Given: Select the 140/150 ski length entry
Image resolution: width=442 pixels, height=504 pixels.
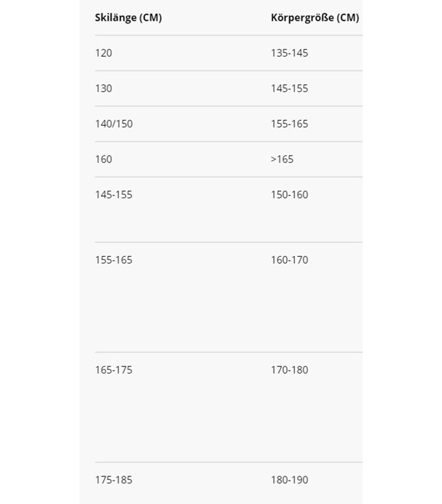Looking at the screenshot, I should pos(114,124).
